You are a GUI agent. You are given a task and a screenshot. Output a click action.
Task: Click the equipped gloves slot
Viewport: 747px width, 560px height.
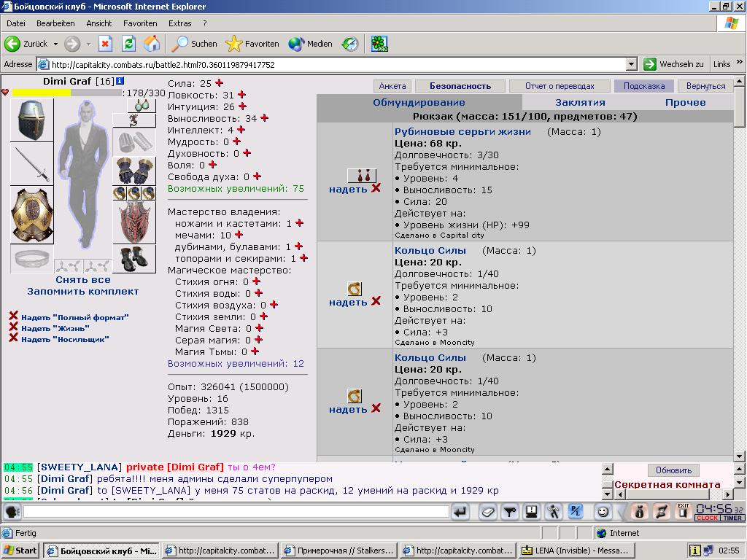pos(134,171)
